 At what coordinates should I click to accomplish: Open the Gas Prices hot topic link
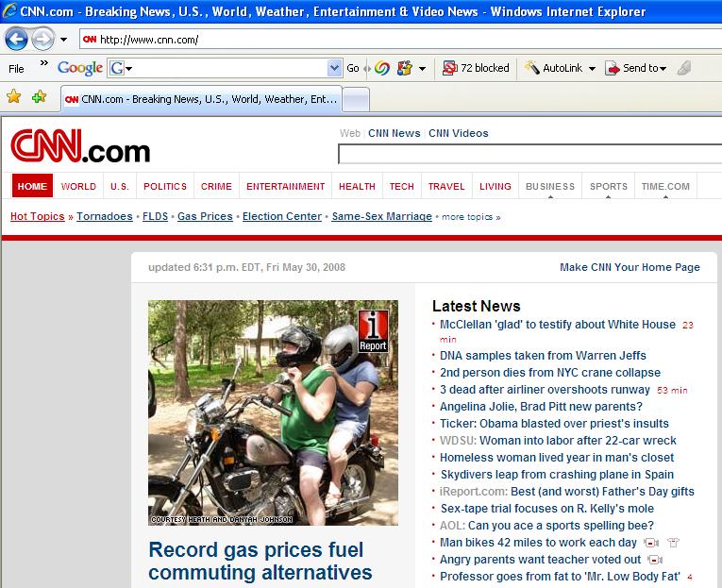pos(205,216)
